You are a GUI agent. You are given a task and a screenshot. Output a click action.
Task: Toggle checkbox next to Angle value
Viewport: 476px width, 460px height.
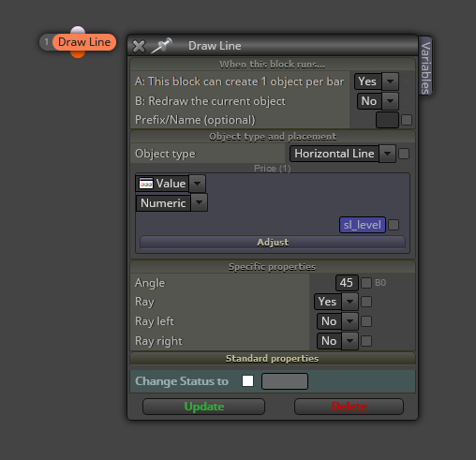pos(366,283)
